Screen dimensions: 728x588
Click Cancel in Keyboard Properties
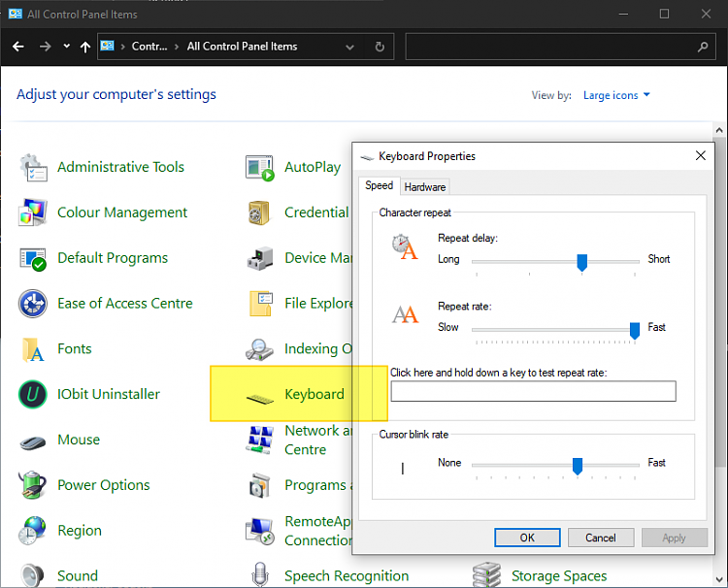600,538
